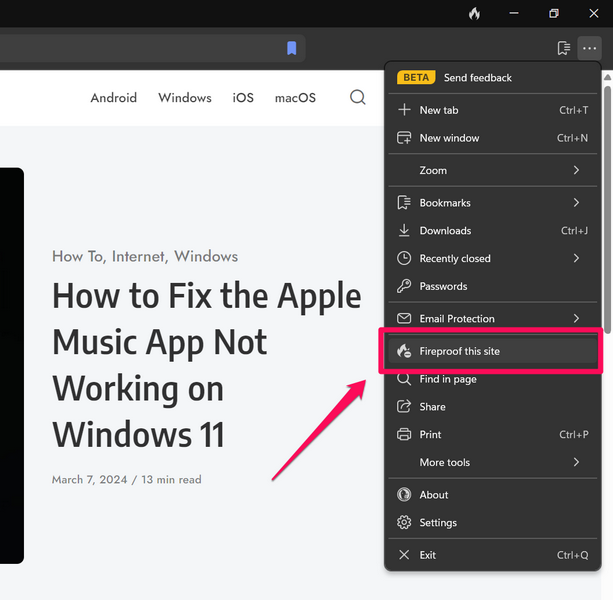Expand the Bookmarks submenu arrow
Viewport: 613px width, 600px height.
pyautogui.click(x=576, y=203)
